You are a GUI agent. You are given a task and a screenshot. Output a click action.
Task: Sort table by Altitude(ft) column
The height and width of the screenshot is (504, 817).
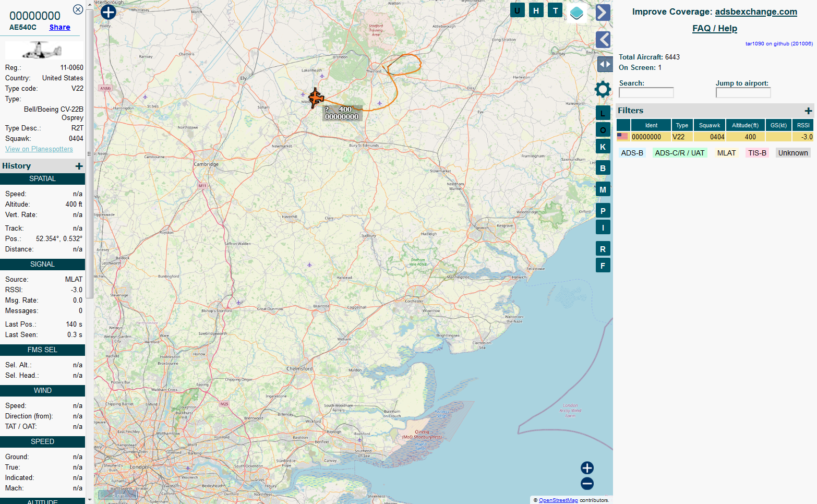pyautogui.click(x=745, y=125)
